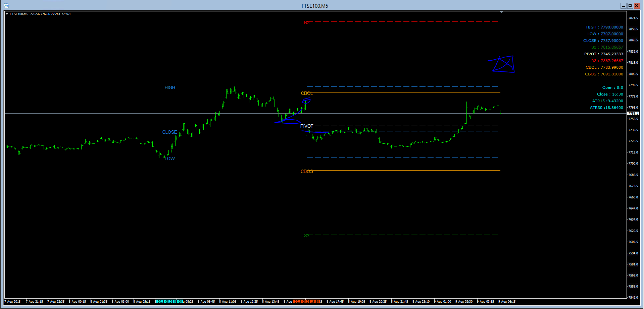Screen dimensions: 644x309
Task: Click the text Open : 8:0
Action: point(612,87)
